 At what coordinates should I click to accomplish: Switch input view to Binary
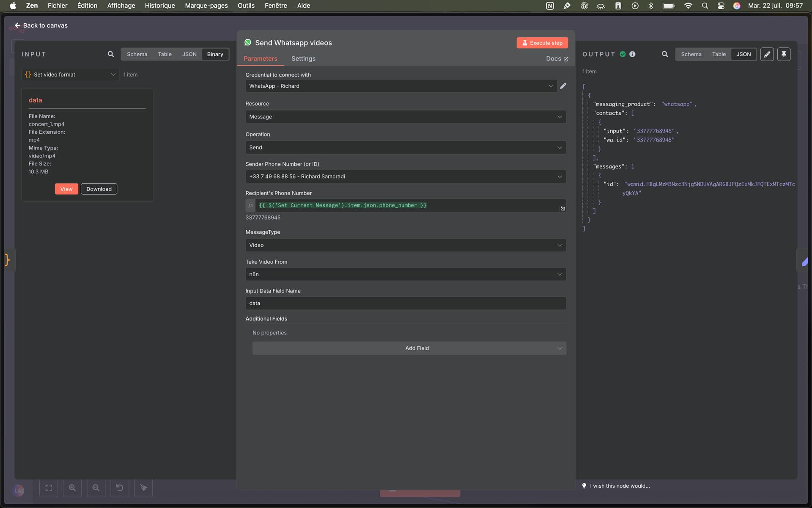pyautogui.click(x=215, y=54)
